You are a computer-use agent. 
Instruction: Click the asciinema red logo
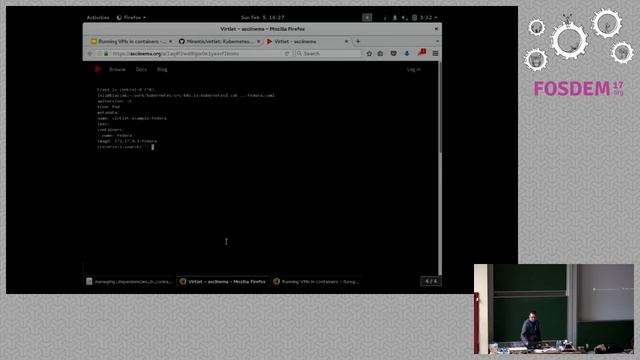(98, 69)
